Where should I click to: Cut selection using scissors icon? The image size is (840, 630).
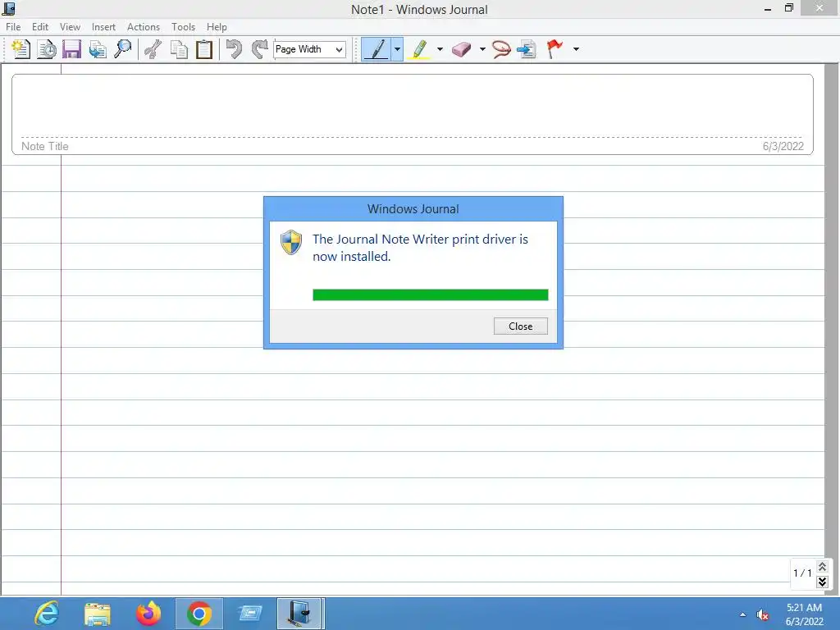point(153,49)
